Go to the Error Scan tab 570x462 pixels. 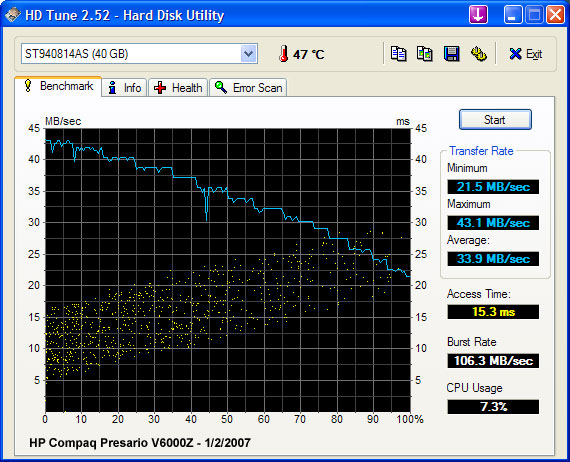pos(248,88)
